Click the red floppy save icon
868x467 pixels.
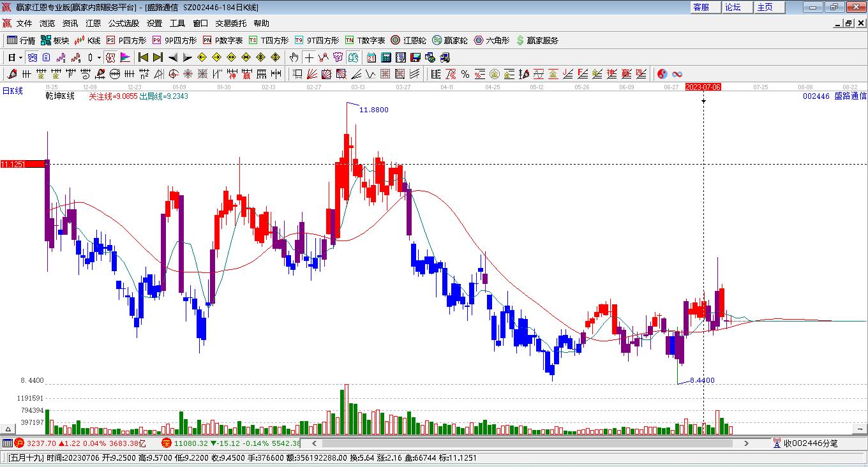[x=415, y=57]
